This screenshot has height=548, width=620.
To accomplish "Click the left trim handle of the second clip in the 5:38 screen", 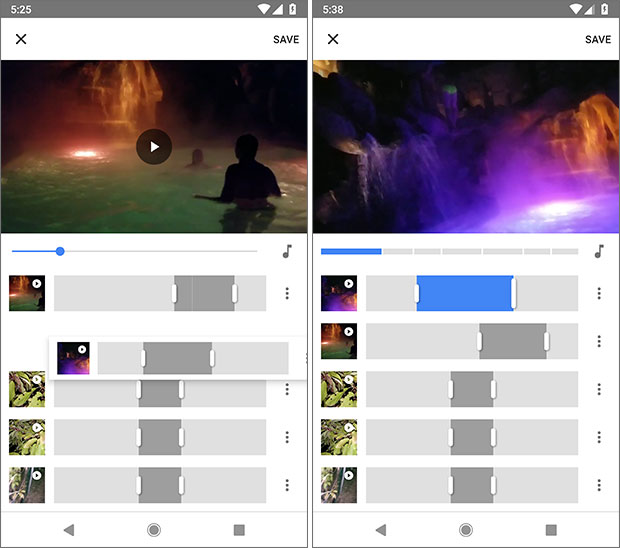I will pyautogui.click(x=480, y=341).
